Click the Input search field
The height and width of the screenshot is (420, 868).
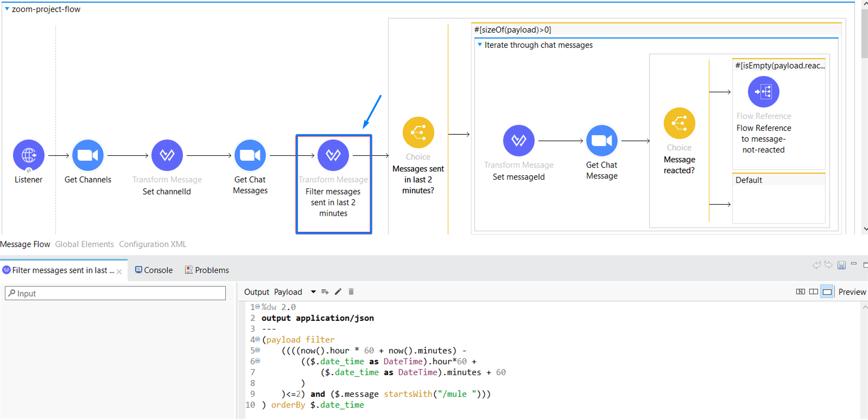pos(115,293)
